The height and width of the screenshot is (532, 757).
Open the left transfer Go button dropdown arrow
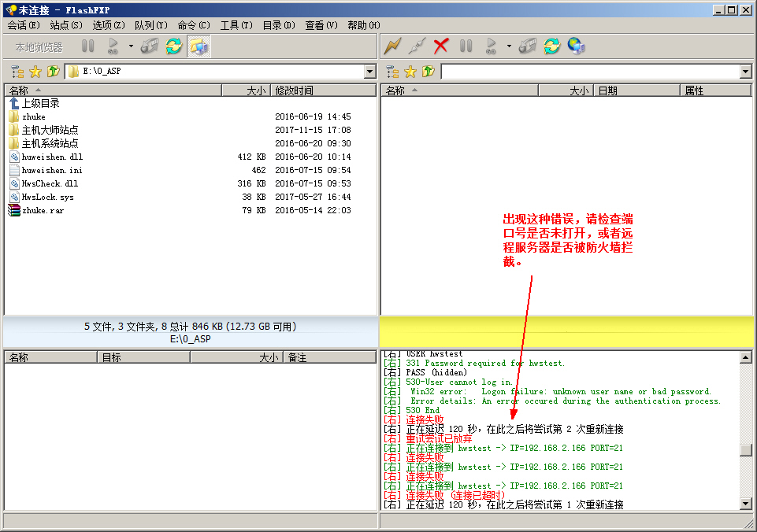(x=131, y=46)
